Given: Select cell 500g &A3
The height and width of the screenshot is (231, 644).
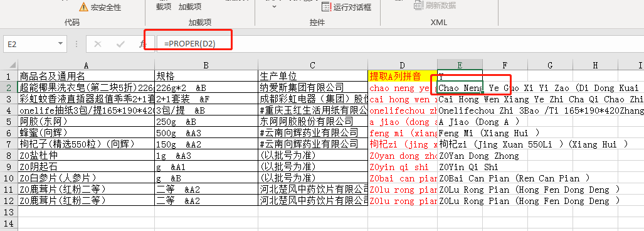Looking at the screenshot, I should pyautogui.click(x=206, y=133).
